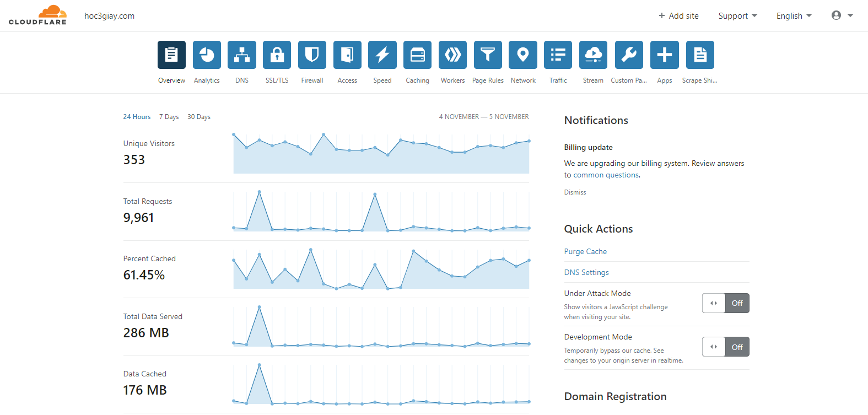Click Add site in the header
This screenshot has height=415, width=868.
[x=678, y=16]
